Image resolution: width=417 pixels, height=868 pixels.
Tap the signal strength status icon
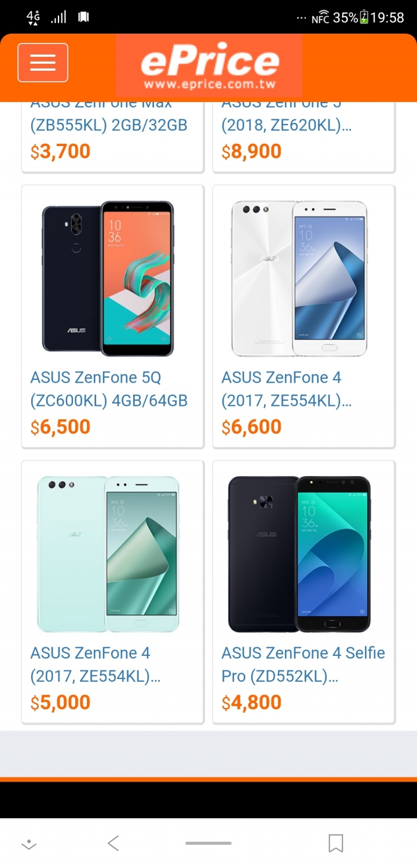[x=58, y=17]
